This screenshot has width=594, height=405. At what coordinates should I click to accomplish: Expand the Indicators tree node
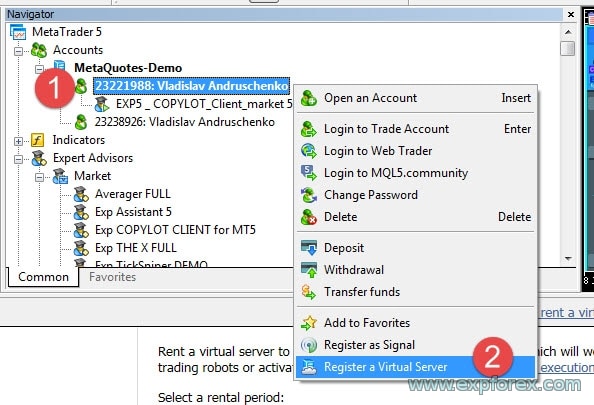[18, 141]
